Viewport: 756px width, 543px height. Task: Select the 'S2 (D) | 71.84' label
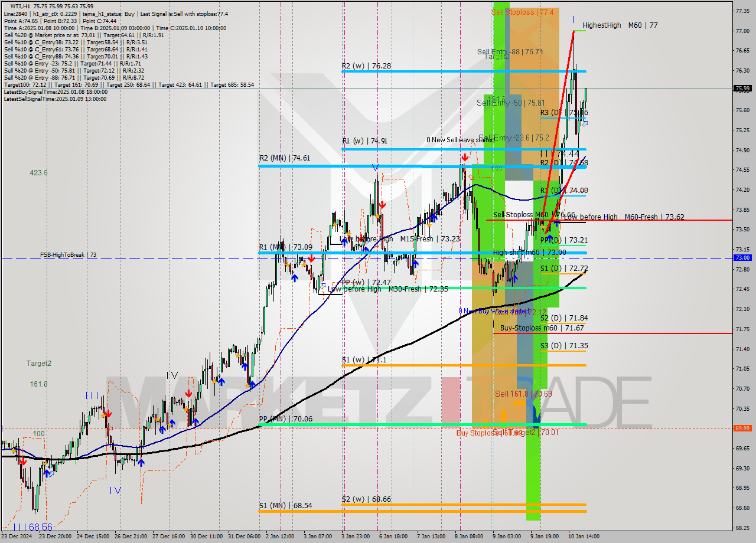(564, 318)
